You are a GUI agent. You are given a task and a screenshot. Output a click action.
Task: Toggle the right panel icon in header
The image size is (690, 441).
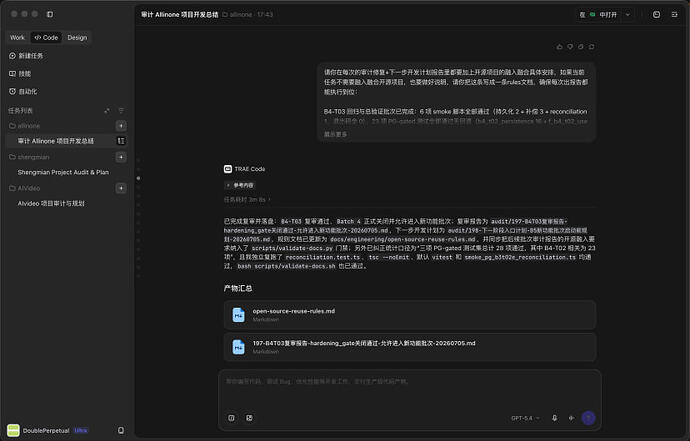pyautogui.click(x=674, y=15)
